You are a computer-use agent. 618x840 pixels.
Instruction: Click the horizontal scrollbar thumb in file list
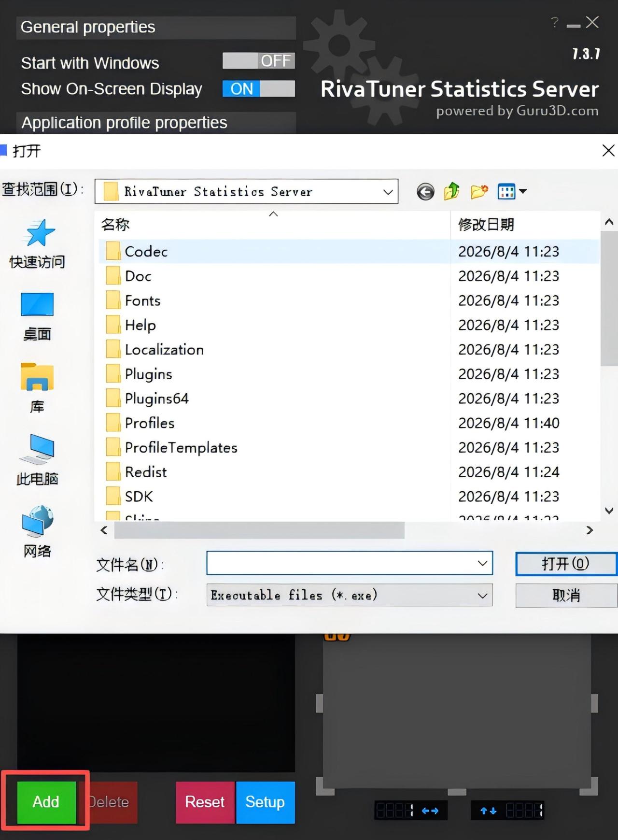point(259,530)
